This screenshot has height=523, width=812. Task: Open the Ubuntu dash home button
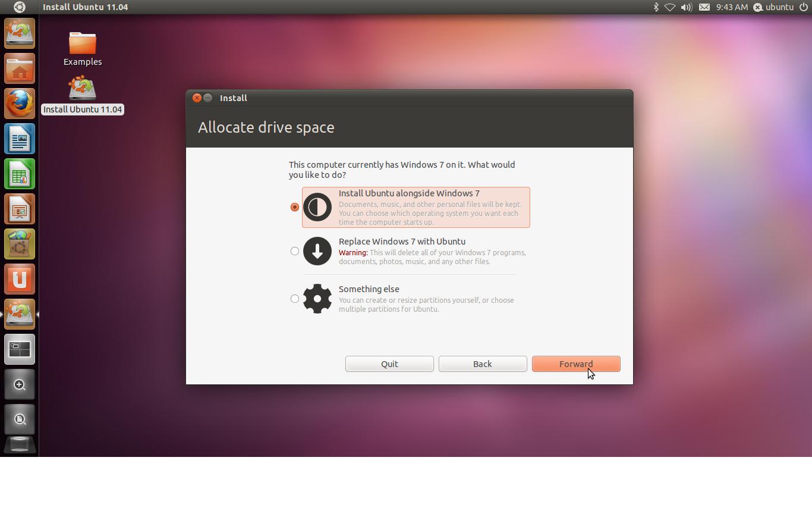pyautogui.click(x=19, y=7)
